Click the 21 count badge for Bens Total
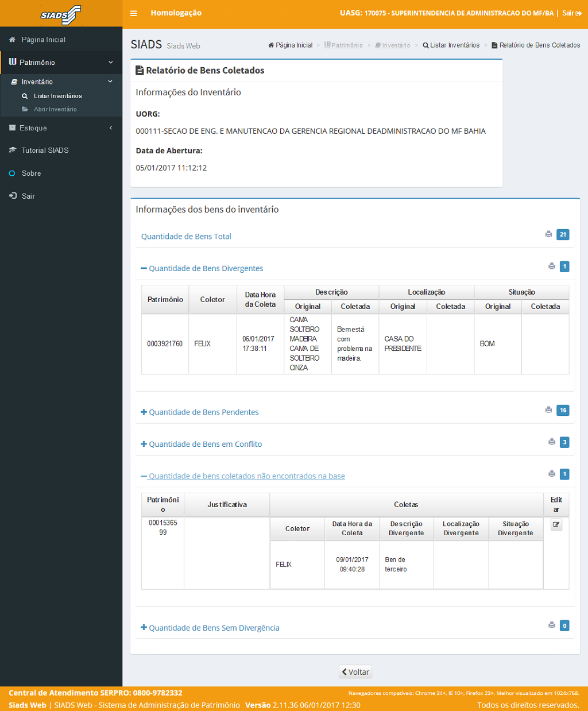This screenshot has height=711, width=588. (x=563, y=234)
